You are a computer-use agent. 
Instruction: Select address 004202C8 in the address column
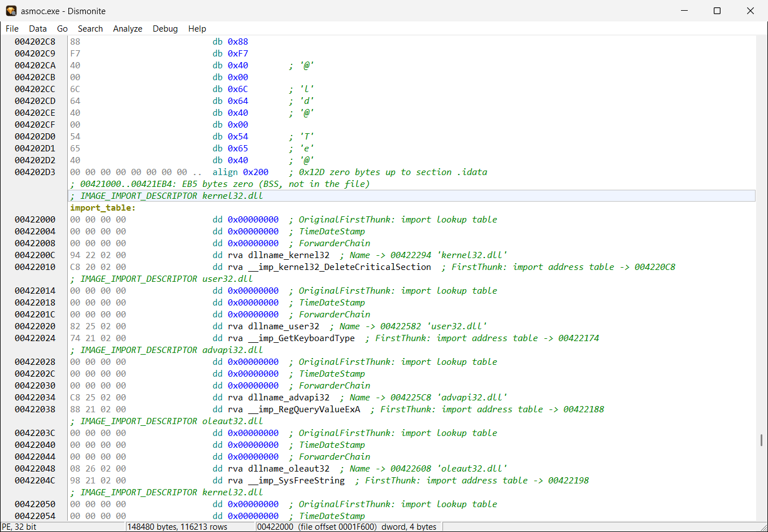point(35,42)
